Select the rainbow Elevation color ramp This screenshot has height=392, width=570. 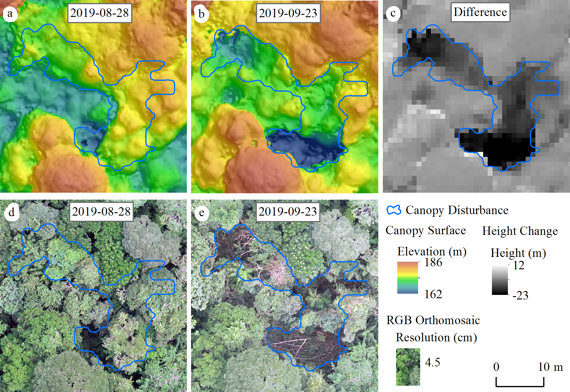point(408,278)
